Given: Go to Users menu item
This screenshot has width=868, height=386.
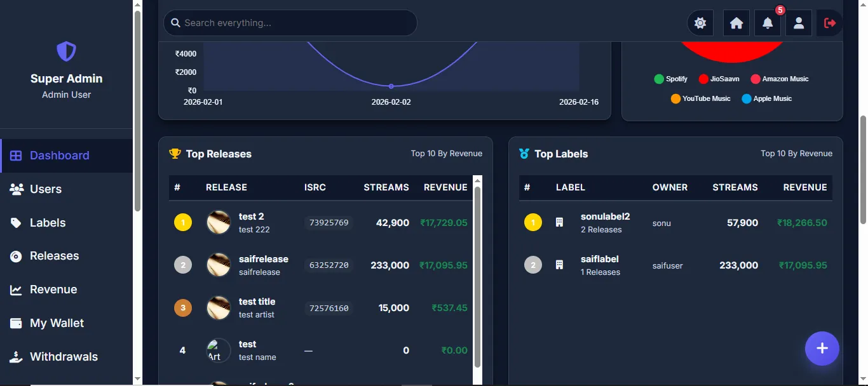Looking at the screenshot, I should [67, 189].
